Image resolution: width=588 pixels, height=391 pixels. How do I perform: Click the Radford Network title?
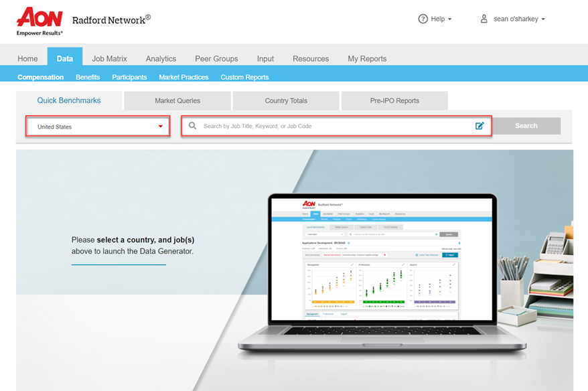click(111, 19)
